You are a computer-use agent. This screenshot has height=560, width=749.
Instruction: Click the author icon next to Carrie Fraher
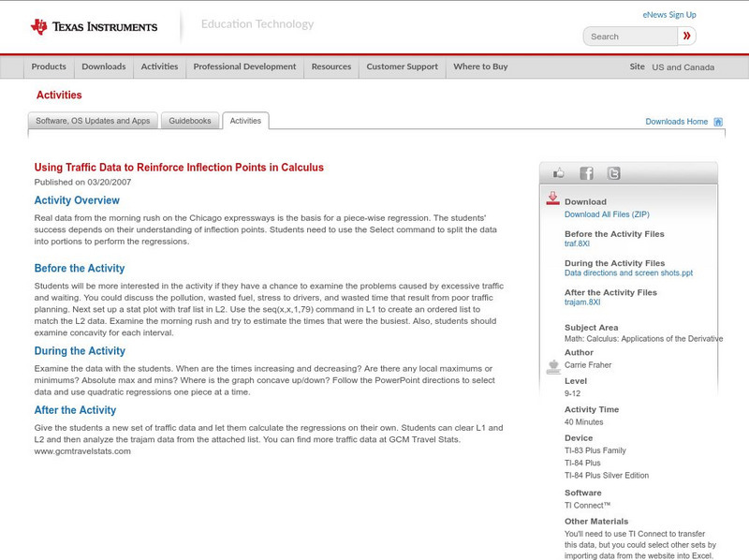coord(553,367)
